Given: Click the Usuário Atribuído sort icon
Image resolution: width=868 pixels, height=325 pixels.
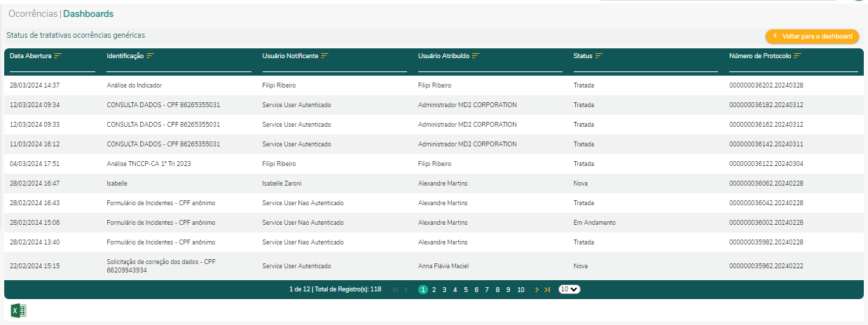Looking at the screenshot, I should tap(476, 56).
